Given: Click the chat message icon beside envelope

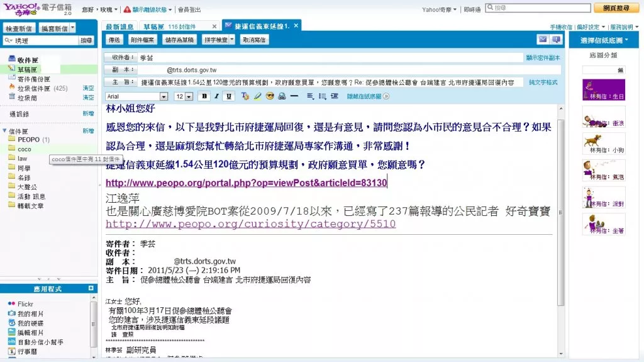Looking at the screenshot, I should coord(556,40).
